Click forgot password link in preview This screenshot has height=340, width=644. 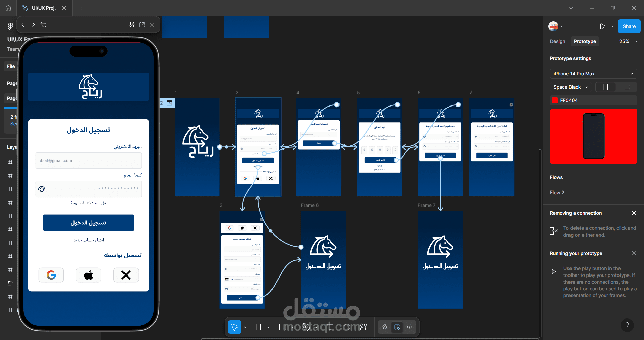coord(88,203)
